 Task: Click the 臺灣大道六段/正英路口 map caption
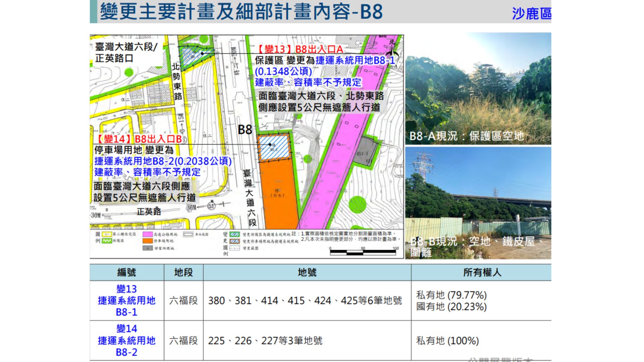point(126,52)
